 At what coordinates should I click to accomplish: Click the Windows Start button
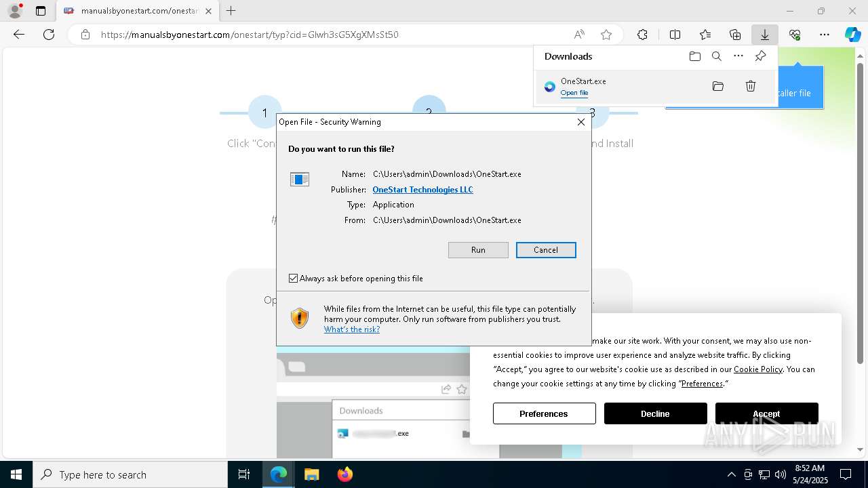(16, 474)
